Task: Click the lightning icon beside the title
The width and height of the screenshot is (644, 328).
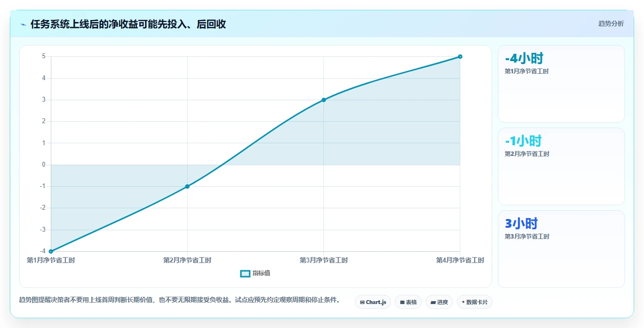Action: point(23,24)
